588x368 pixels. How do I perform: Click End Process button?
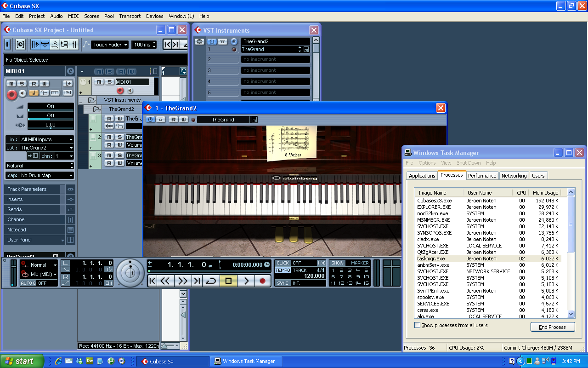(553, 327)
